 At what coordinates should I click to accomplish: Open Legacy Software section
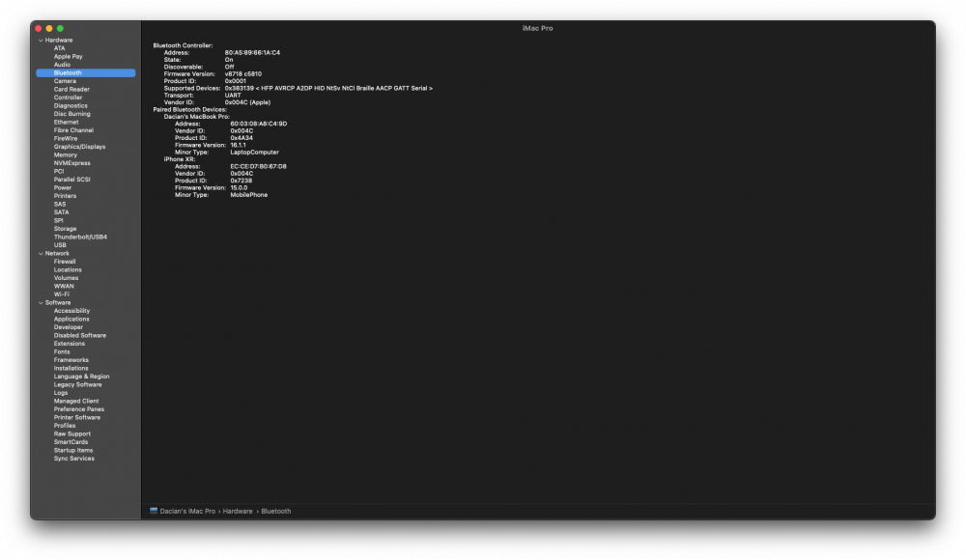77,384
